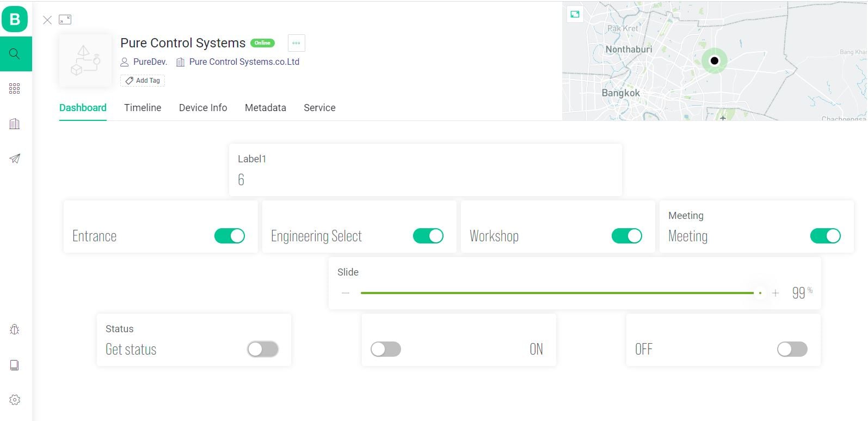Click the 99 percent slider value
The height and width of the screenshot is (421, 868).
tap(802, 292)
